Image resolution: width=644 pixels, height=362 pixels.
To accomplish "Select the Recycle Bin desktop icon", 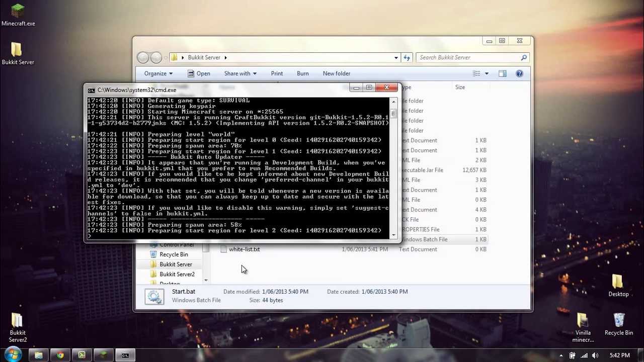I will (x=619, y=324).
